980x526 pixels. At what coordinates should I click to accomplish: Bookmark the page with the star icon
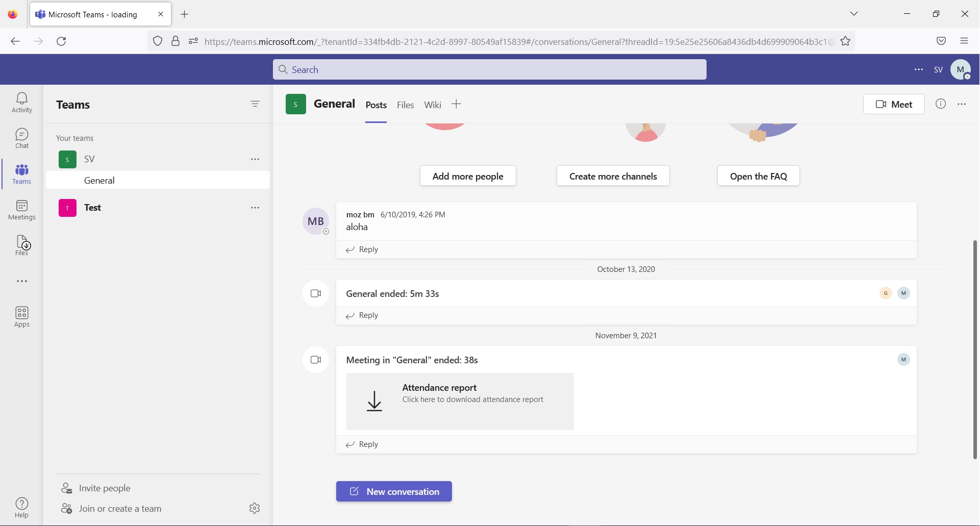point(845,41)
